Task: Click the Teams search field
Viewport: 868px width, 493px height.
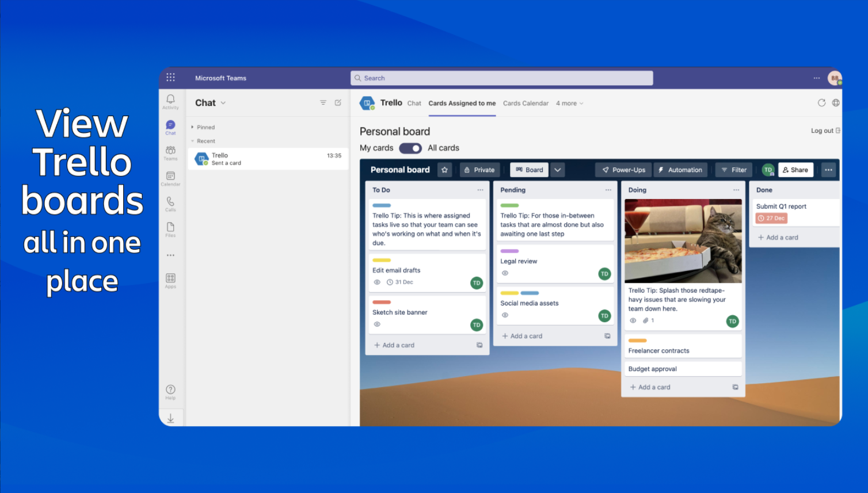Action: click(501, 78)
